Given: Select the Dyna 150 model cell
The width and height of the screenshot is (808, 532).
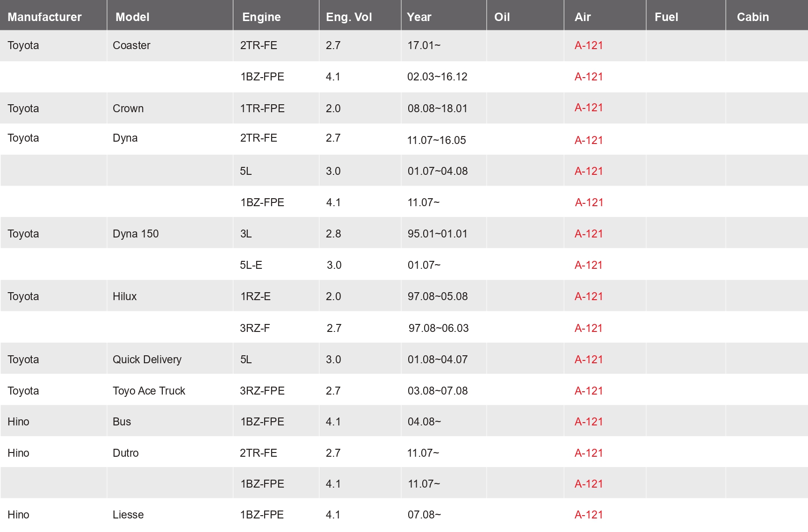Looking at the screenshot, I should (x=136, y=234).
